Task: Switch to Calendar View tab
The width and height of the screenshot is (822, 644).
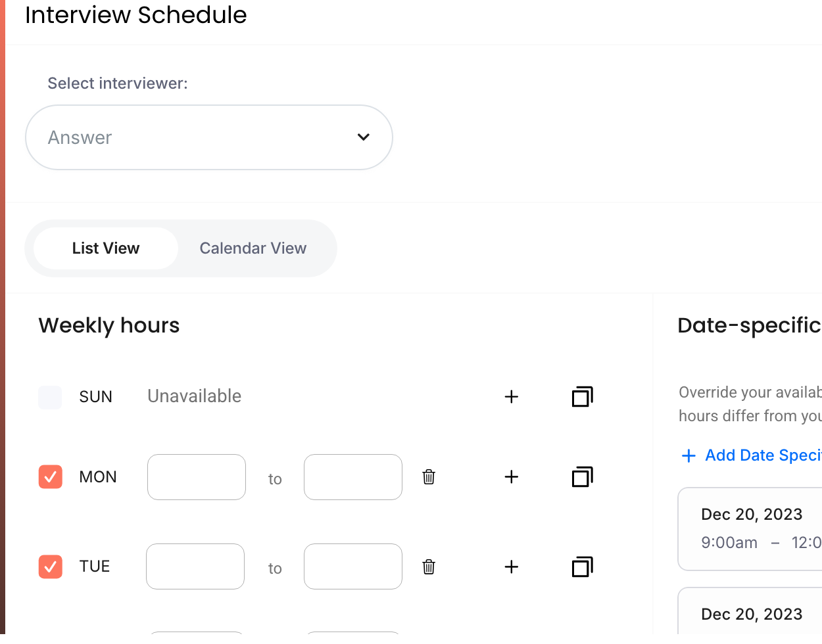Action: pos(253,248)
